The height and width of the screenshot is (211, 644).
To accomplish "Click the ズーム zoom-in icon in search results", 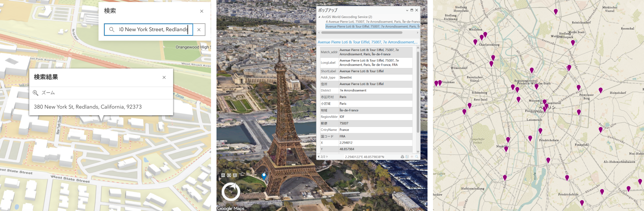I will coord(35,93).
